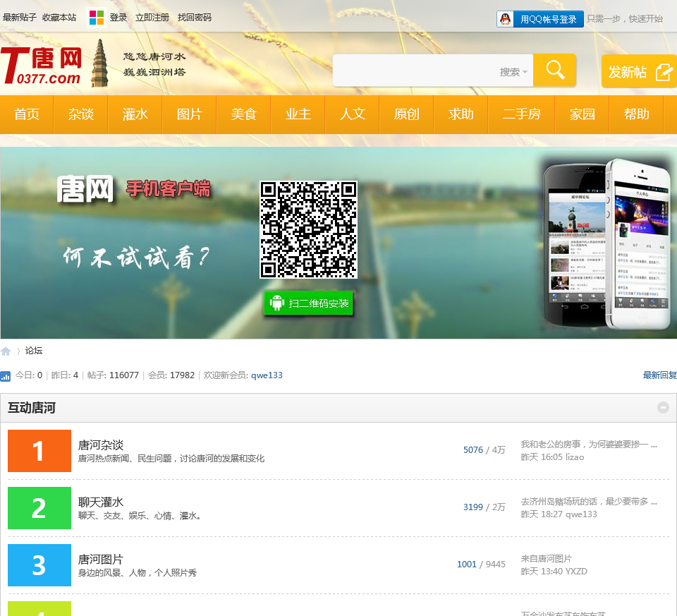Open last post 来自唐河图片

[546, 559]
